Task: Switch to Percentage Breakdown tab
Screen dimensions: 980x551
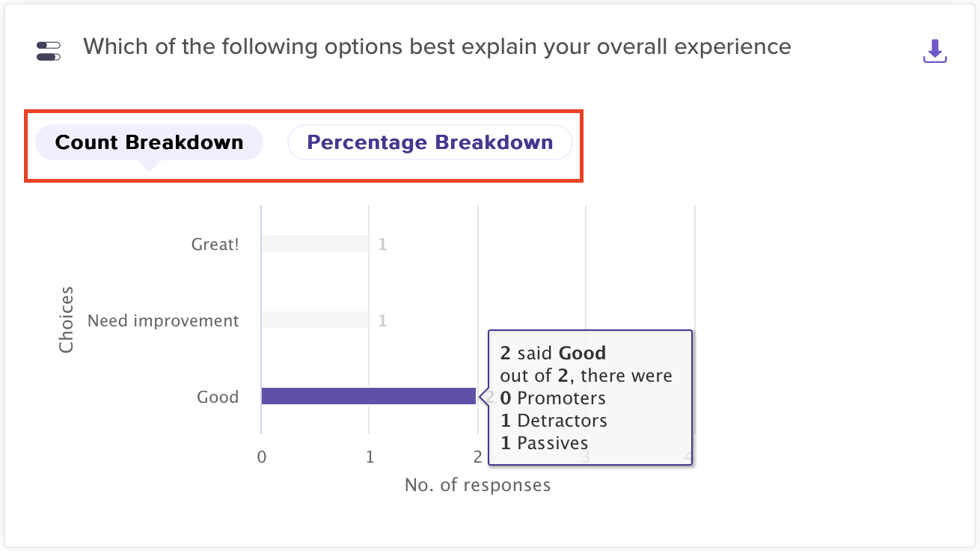Action: pyautogui.click(x=430, y=142)
